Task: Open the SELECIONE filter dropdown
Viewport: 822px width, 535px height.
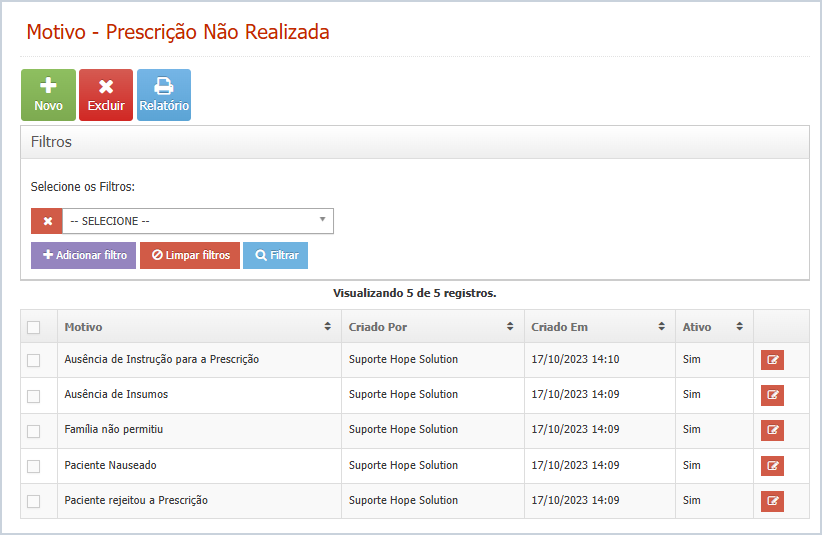Action: click(x=198, y=221)
